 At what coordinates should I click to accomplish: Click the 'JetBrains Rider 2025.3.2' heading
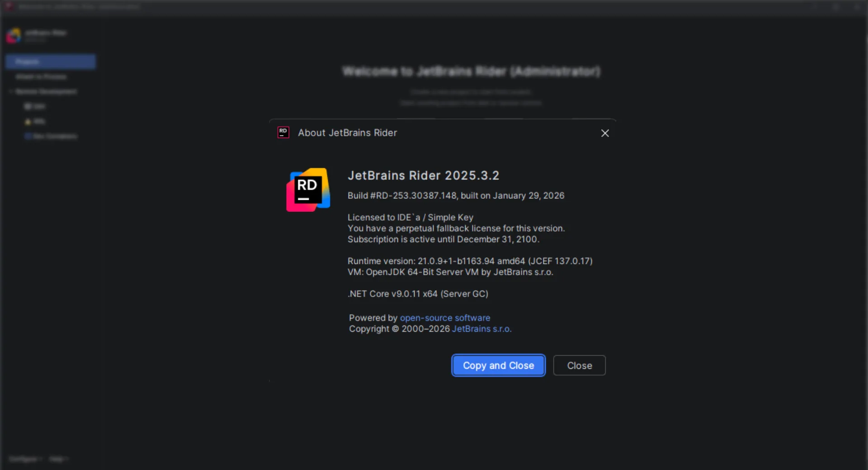pyautogui.click(x=423, y=175)
